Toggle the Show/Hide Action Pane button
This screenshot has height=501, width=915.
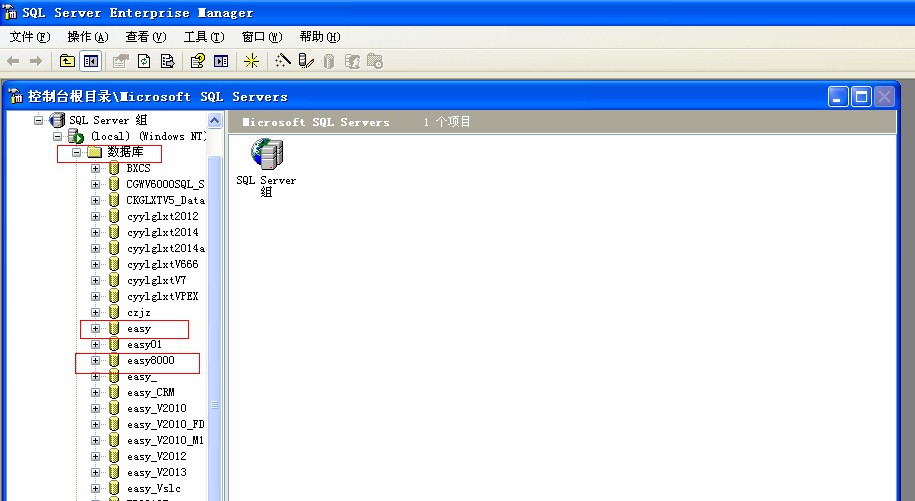coord(221,61)
